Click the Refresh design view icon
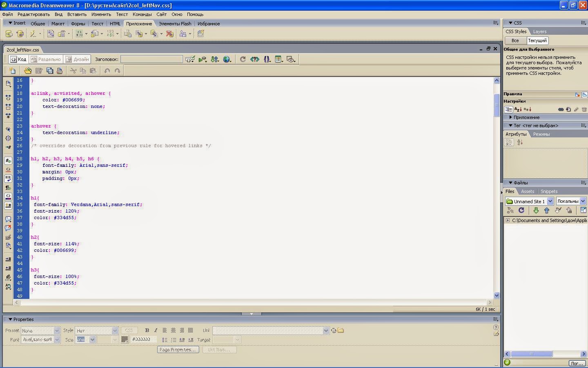 coord(243,59)
